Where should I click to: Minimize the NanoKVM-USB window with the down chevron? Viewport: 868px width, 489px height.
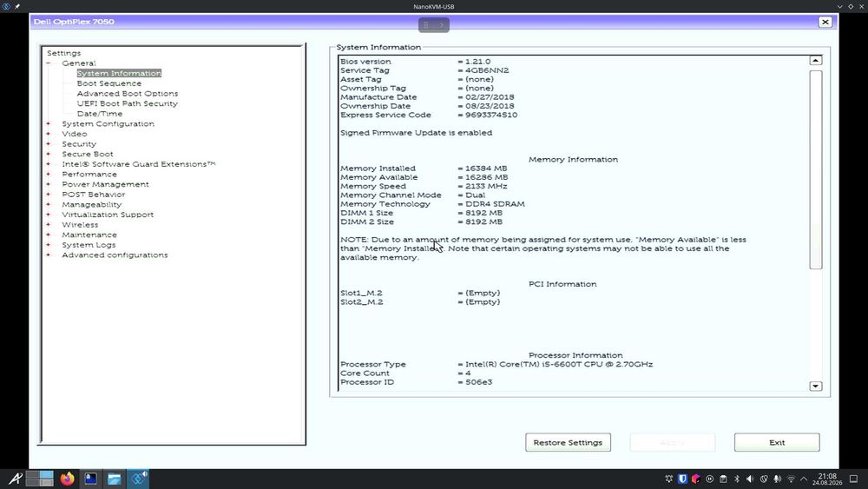(x=839, y=6)
